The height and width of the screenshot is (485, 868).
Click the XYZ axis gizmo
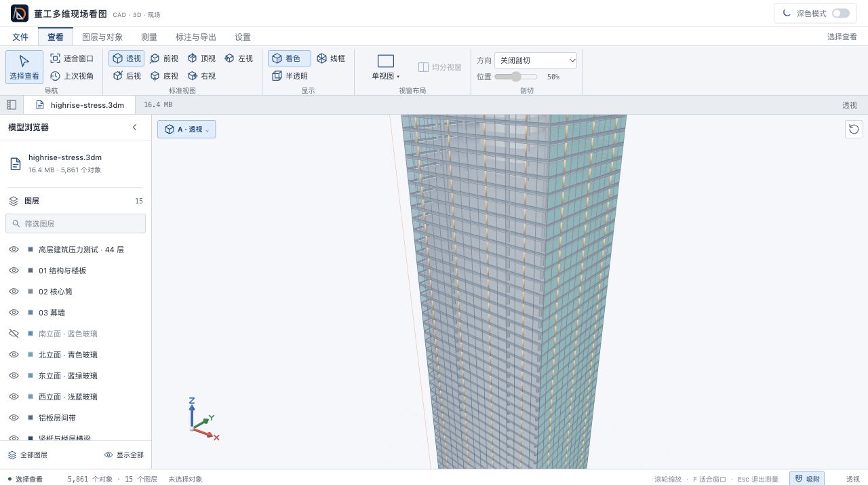[203, 419]
